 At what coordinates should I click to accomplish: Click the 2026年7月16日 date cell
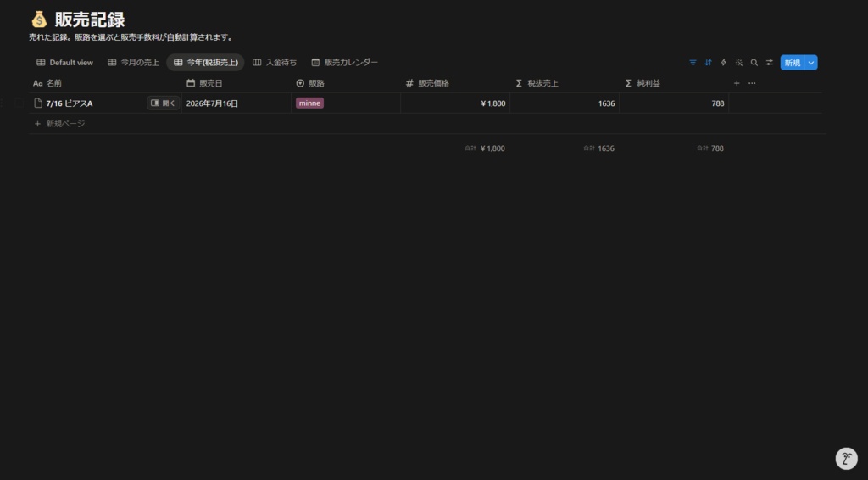[236, 103]
